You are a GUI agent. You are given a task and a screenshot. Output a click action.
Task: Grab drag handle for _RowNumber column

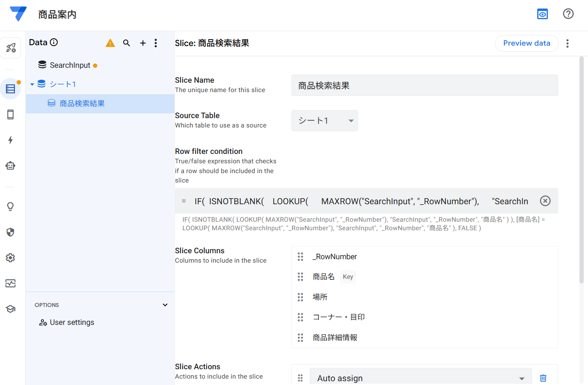pos(300,257)
